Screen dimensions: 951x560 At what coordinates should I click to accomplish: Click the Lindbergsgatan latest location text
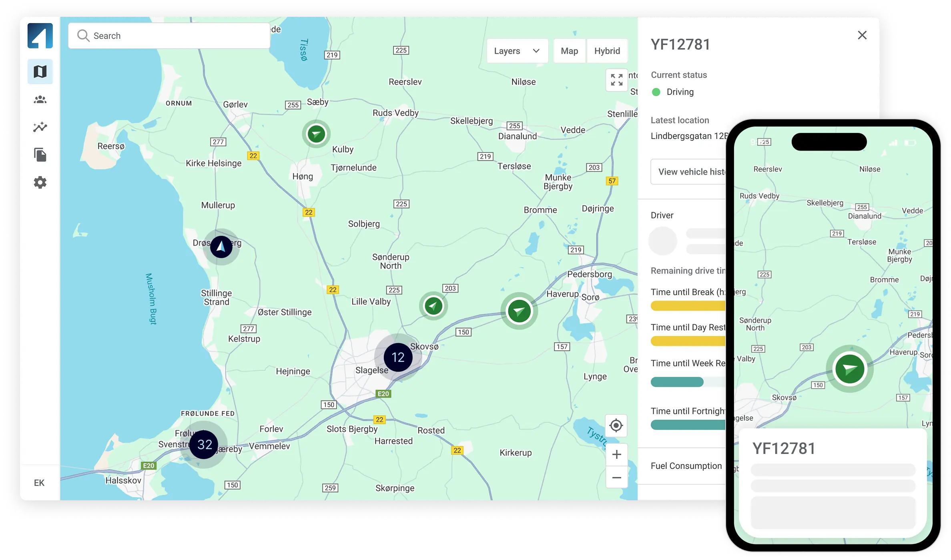(689, 136)
